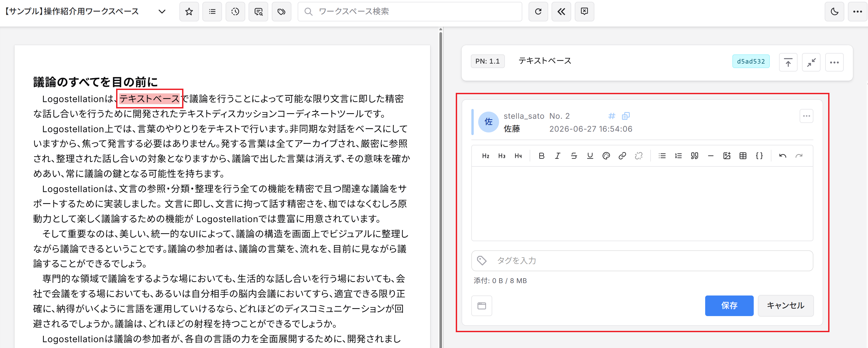Click the 添付: 0 B / 8 MB label
The width and height of the screenshot is (868, 348).
tap(500, 281)
